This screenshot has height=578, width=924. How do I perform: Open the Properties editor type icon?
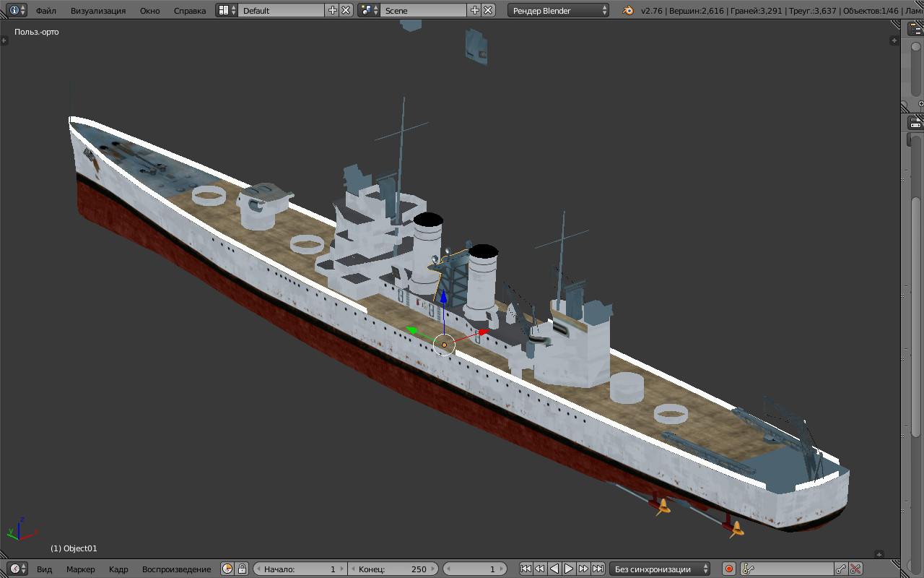pyautogui.click(x=916, y=122)
